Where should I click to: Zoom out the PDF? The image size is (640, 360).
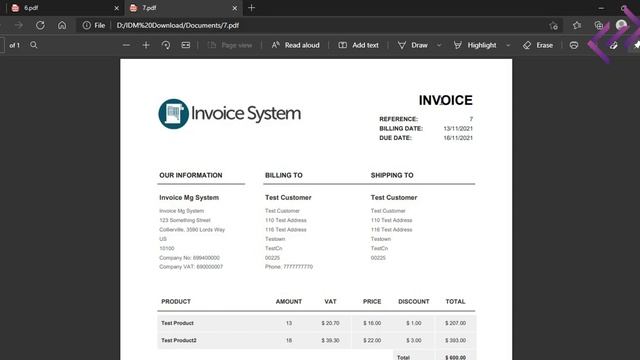pos(126,45)
